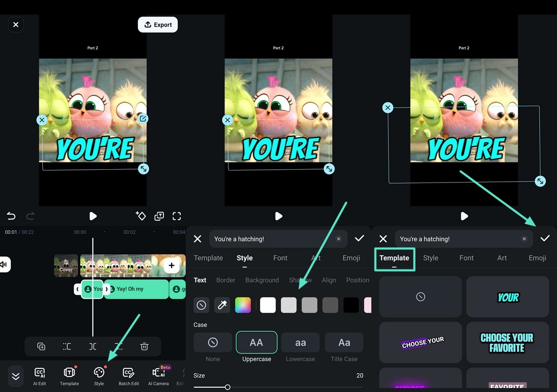Mute the clip audio from the speaker icon
The width and height of the screenshot is (557, 392).
[4, 264]
